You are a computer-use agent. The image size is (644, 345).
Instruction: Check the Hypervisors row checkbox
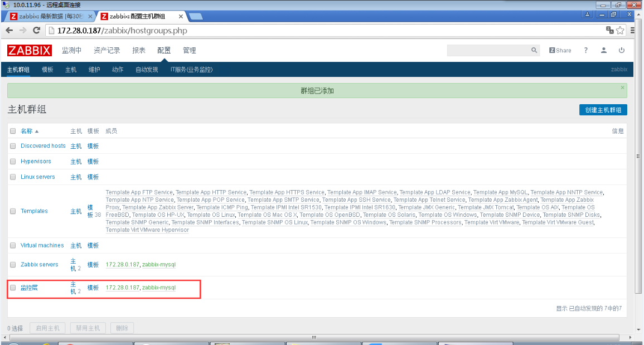click(x=13, y=162)
